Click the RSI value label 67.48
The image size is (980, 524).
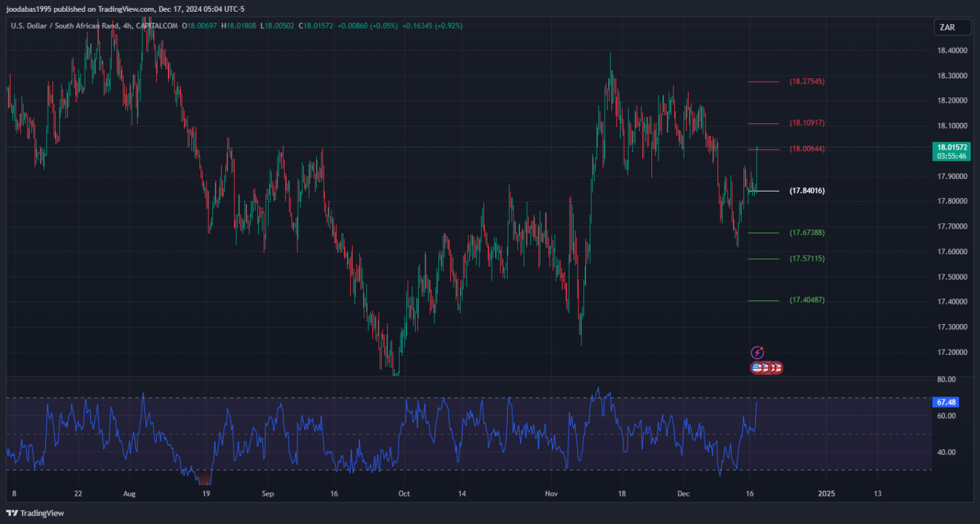tap(947, 402)
